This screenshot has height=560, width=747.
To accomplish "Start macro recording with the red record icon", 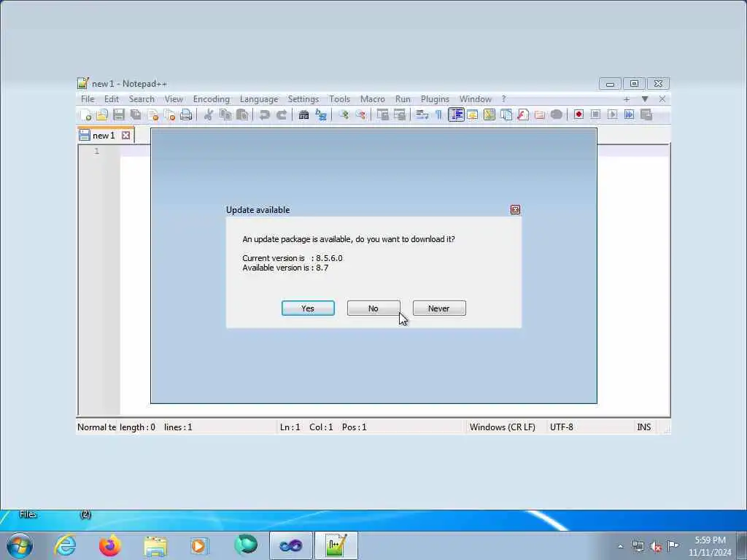I will point(578,114).
